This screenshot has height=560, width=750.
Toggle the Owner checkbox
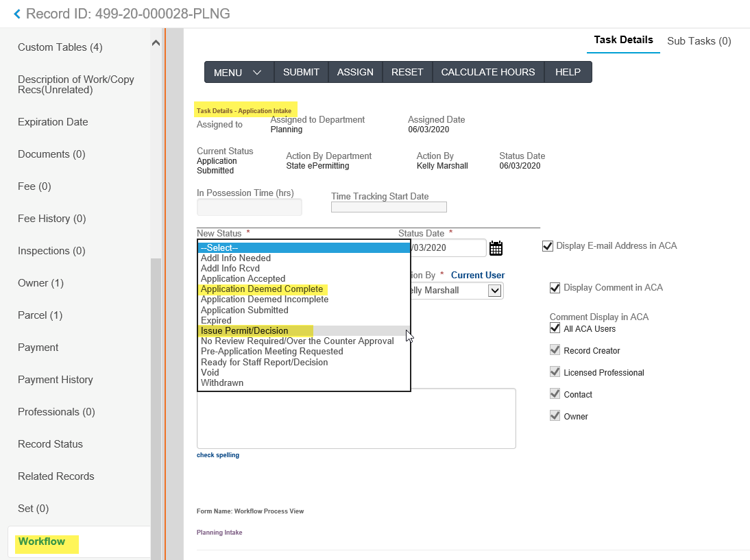pos(555,416)
